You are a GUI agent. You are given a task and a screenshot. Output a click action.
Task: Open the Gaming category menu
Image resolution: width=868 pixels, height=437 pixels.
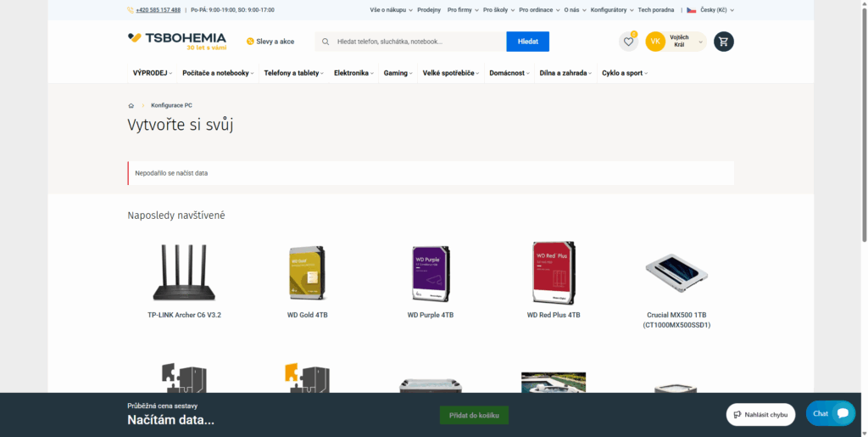tap(398, 73)
